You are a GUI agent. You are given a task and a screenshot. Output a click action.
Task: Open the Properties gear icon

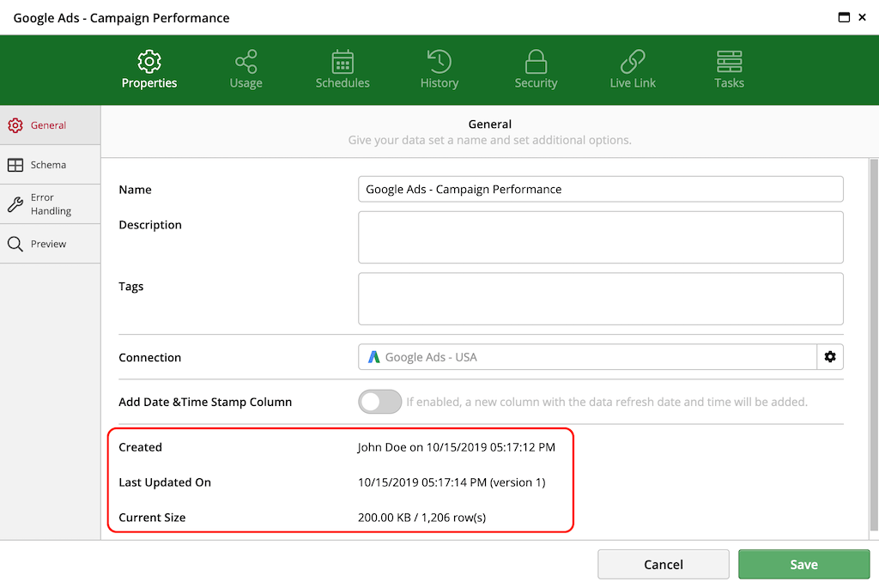coord(149,62)
